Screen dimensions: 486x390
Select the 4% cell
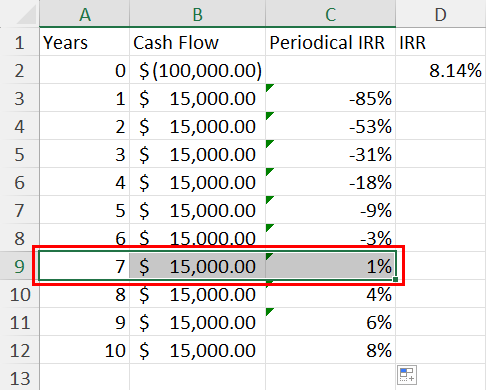(330, 294)
